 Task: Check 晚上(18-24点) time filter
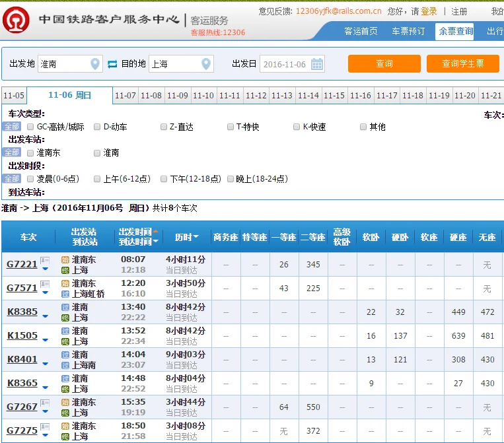(230, 179)
